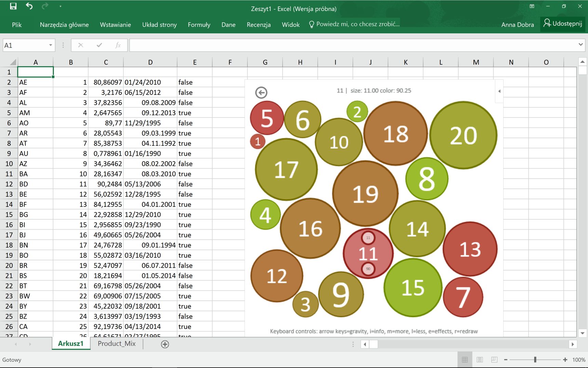The image size is (588, 368).
Task: Click the small red bubble numbered 1
Action: [x=258, y=141]
